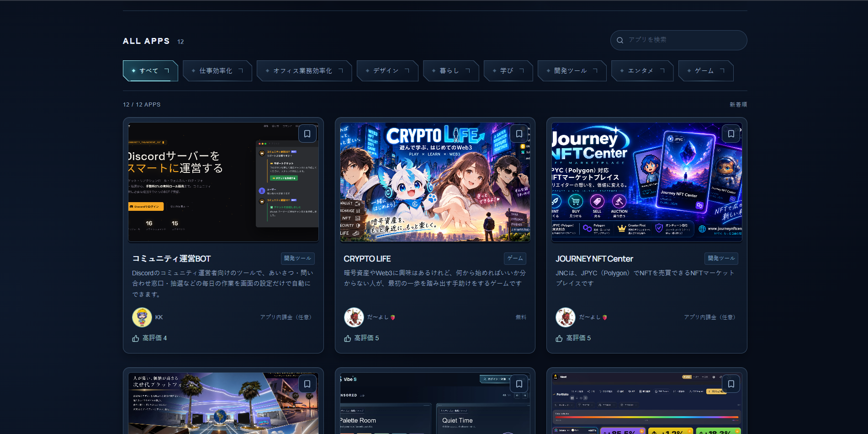Open the Journey NFT Center banner thumbnail
This screenshot has height=434, width=868.
[x=647, y=182]
